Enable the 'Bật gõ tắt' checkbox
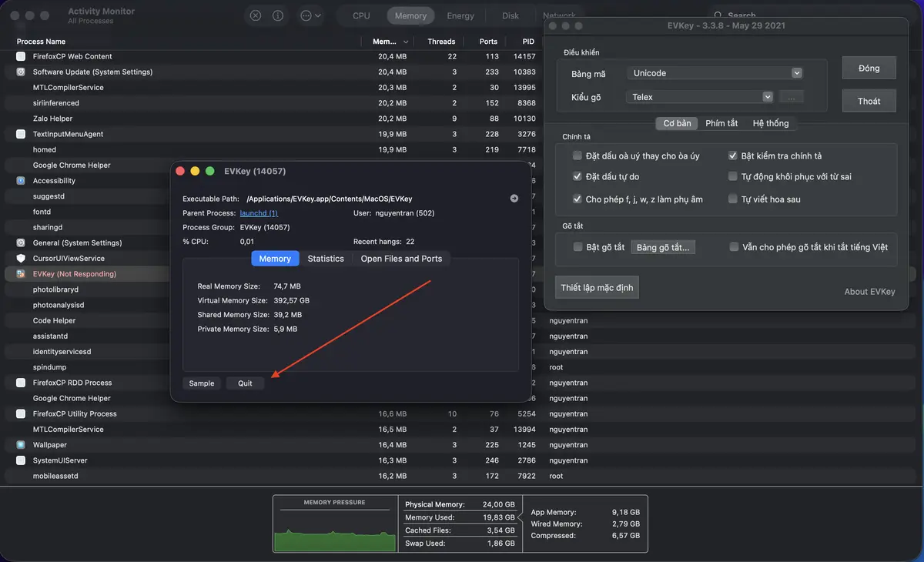This screenshot has width=924, height=562. tap(576, 246)
